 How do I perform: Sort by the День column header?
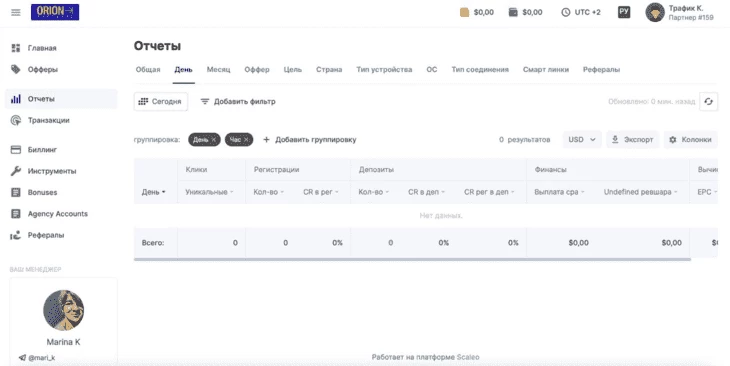154,192
